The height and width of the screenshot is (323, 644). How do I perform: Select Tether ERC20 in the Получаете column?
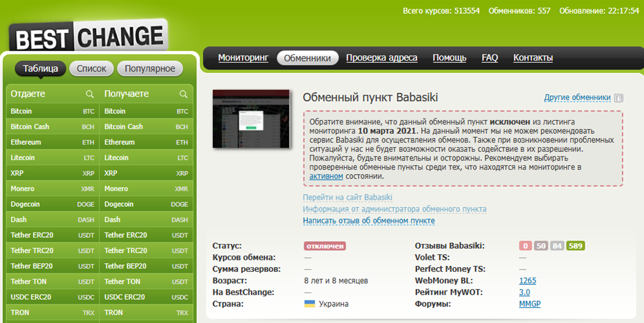pos(146,235)
